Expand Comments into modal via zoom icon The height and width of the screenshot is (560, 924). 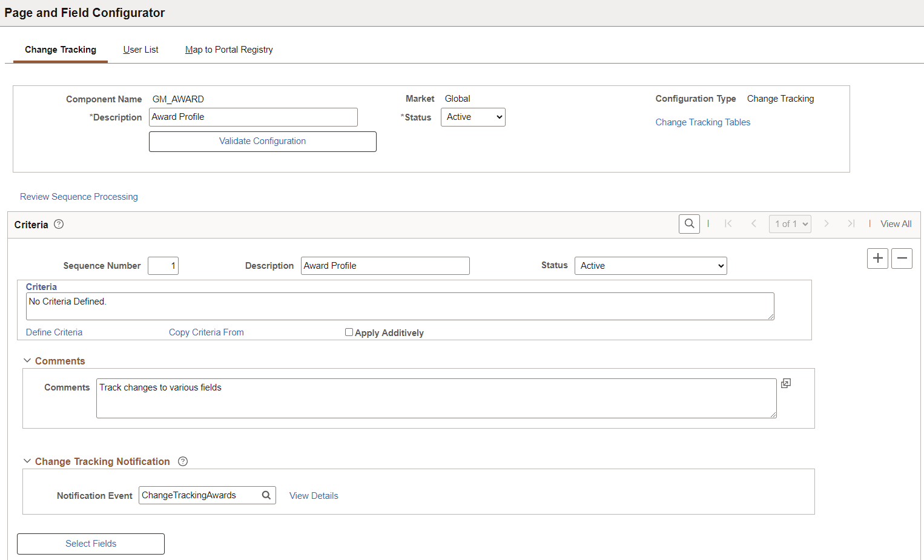pos(785,383)
